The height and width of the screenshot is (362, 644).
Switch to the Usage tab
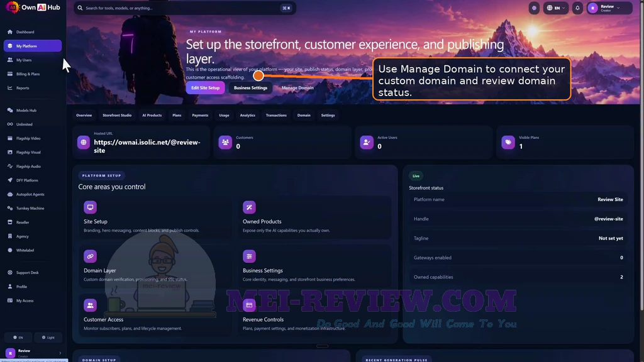point(224,116)
